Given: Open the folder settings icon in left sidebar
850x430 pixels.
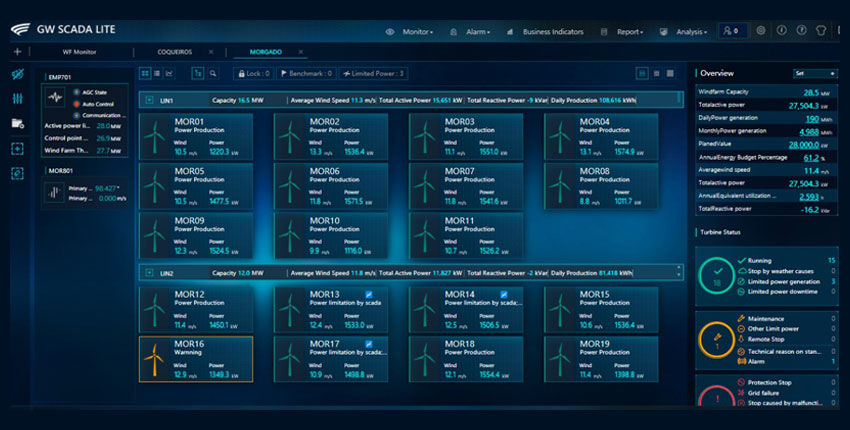Looking at the screenshot, I should [x=18, y=123].
